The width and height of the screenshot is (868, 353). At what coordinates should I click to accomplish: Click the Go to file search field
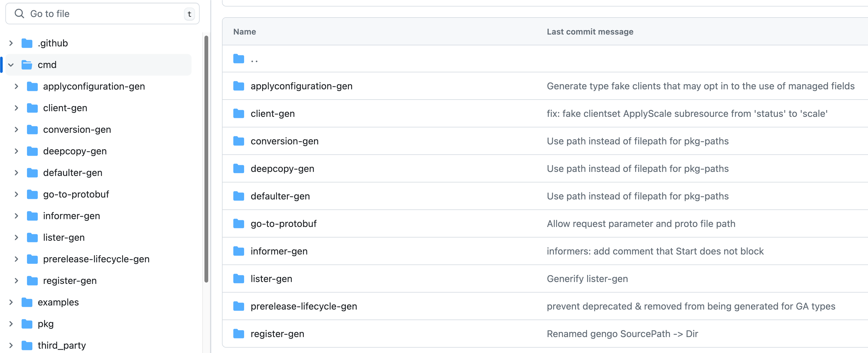point(101,13)
